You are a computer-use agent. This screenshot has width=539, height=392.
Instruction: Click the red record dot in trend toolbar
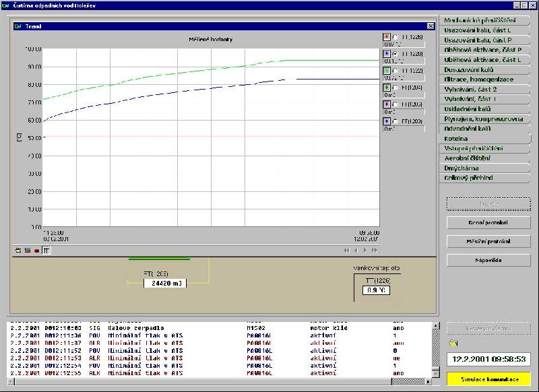tap(36, 251)
